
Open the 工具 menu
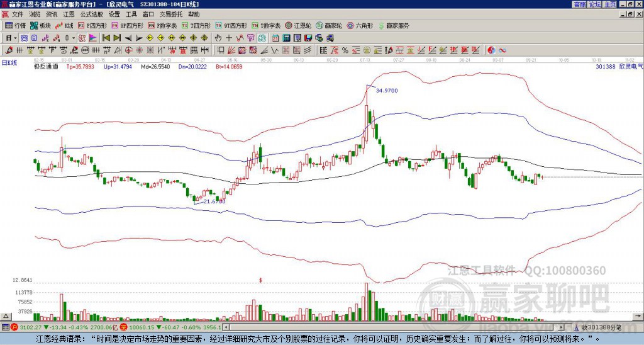pyautogui.click(x=131, y=14)
